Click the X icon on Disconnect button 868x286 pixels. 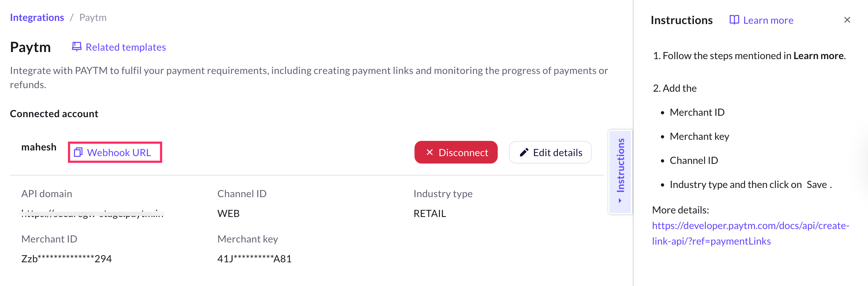[430, 152]
